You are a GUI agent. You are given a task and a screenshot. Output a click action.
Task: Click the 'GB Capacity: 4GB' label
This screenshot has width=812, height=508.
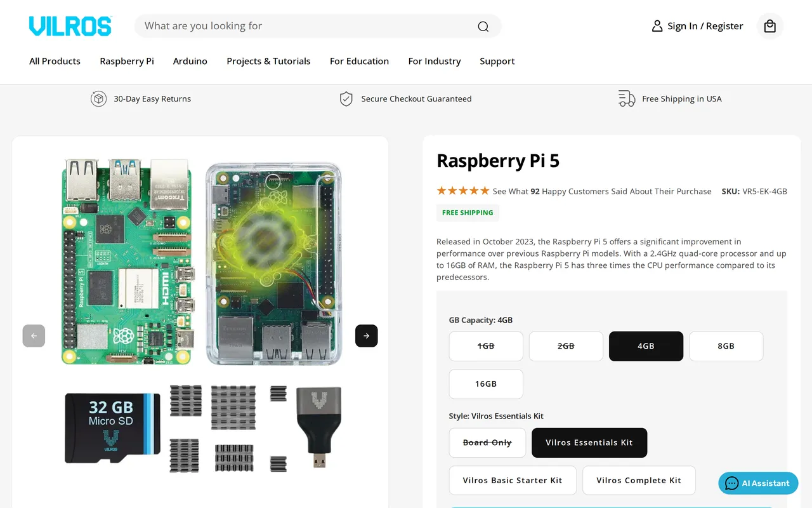point(481,320)
